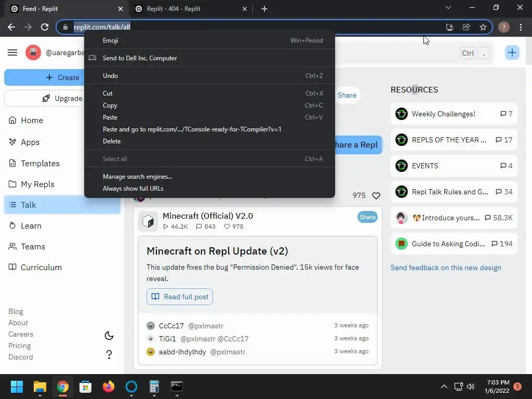The image size is (532, 399).
Task: Open Microsoft Store from taskbar
Action: pyautogui.click(x=86, y=387)
